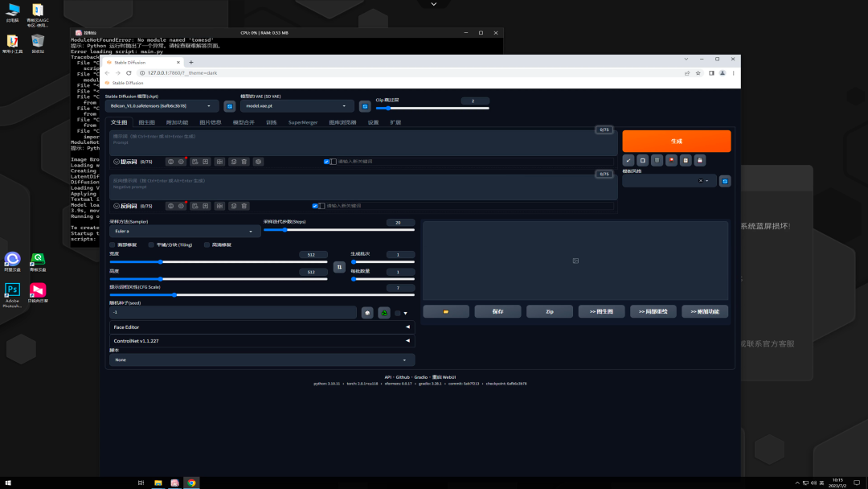
Task: Save style using the floppy disk icon
Action: click(700, 160)
